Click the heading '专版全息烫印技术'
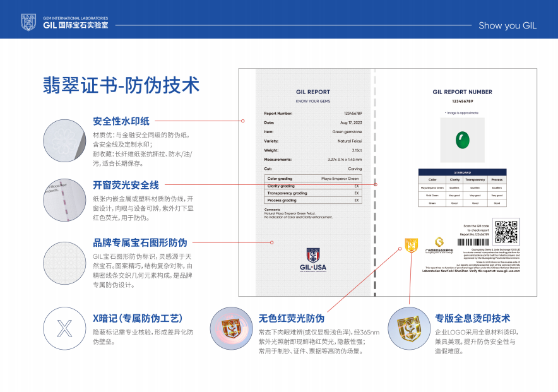This screenshot has width=558, height=392. point(473,318)
